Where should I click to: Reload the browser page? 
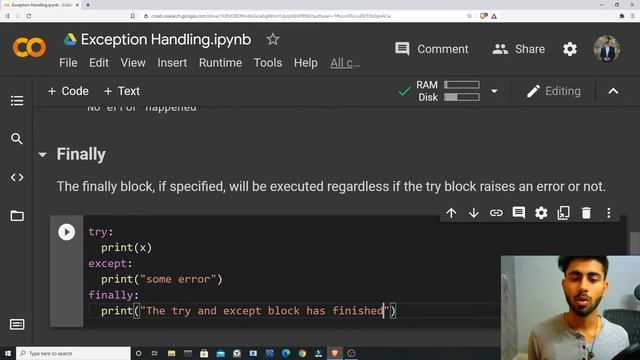29,16
